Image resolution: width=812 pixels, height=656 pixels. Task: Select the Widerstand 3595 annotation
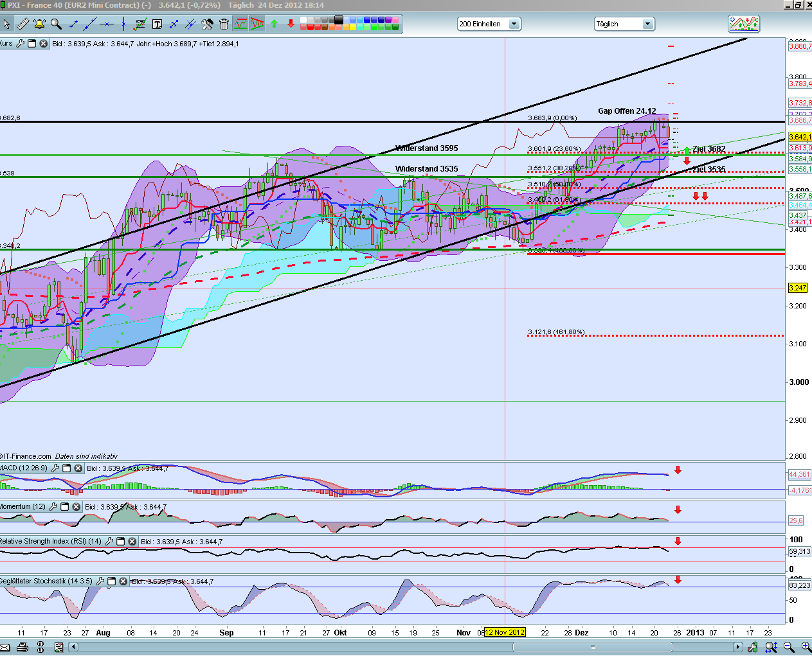click(x=426, y=148)
